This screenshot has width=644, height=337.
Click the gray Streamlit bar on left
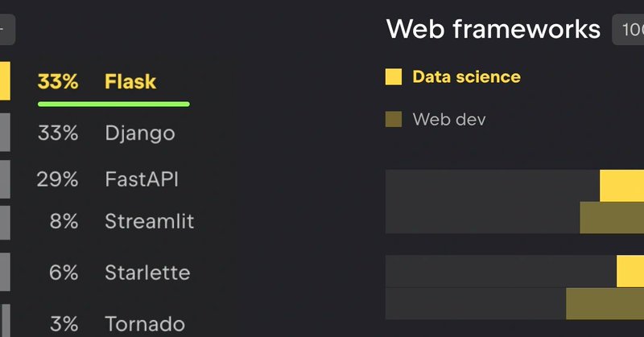[x=5, y=222]
